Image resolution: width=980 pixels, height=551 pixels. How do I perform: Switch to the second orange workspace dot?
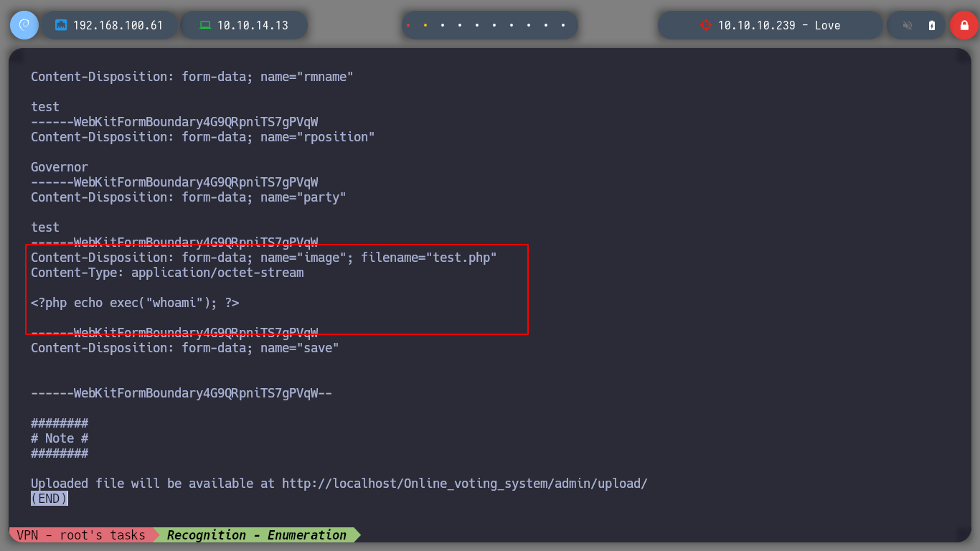(x=425, y=25)
